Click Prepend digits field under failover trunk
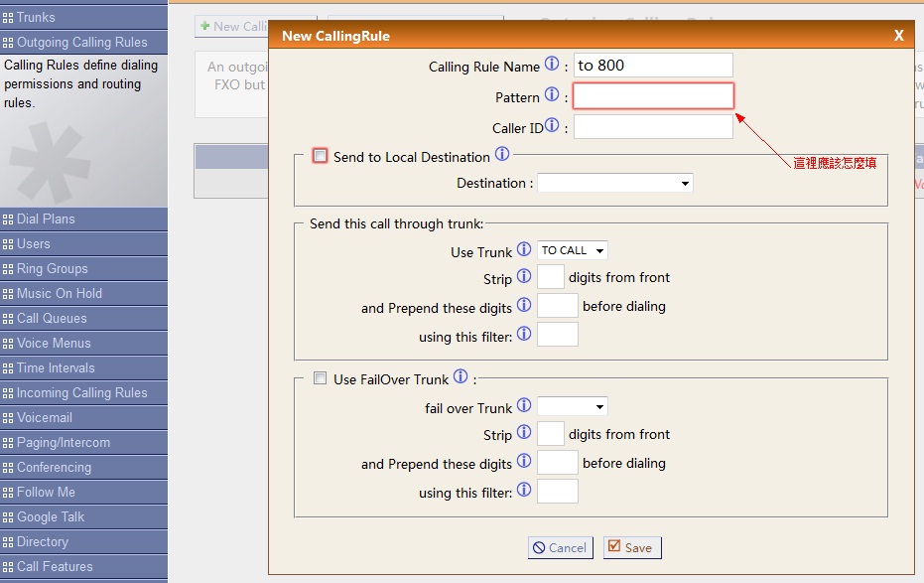This screenshot has height=583, width=924. point(558,463)
